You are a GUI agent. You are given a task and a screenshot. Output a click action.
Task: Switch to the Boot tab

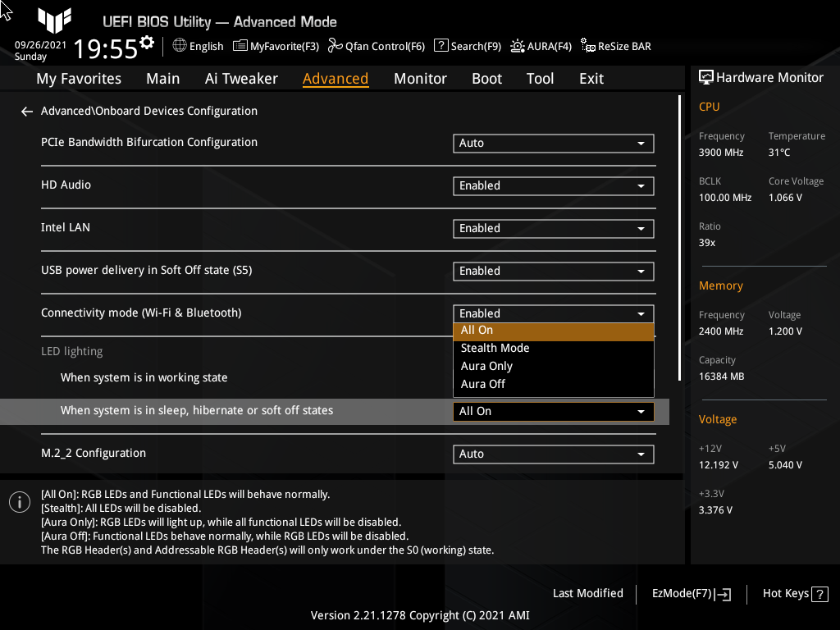(x=486, y=78)
